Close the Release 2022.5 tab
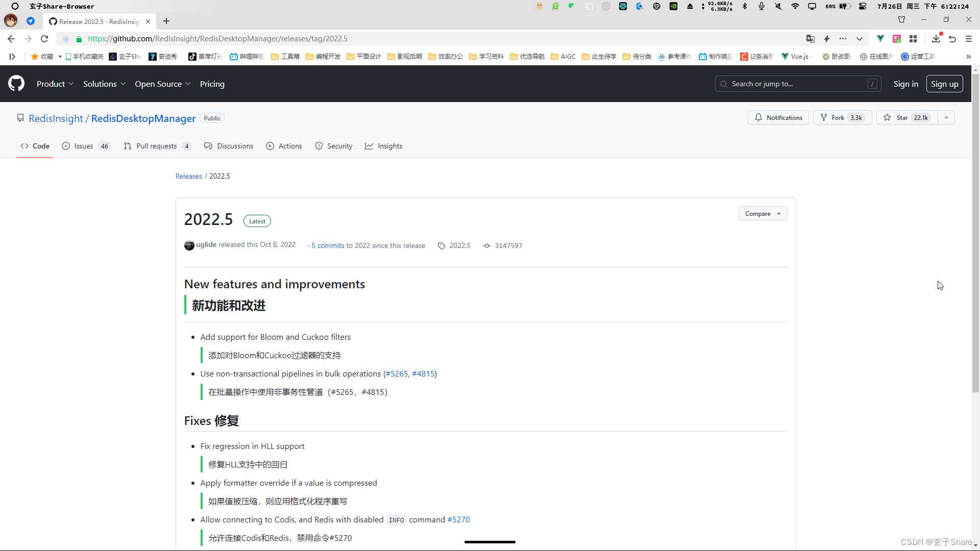 click(x=148, y=21)
